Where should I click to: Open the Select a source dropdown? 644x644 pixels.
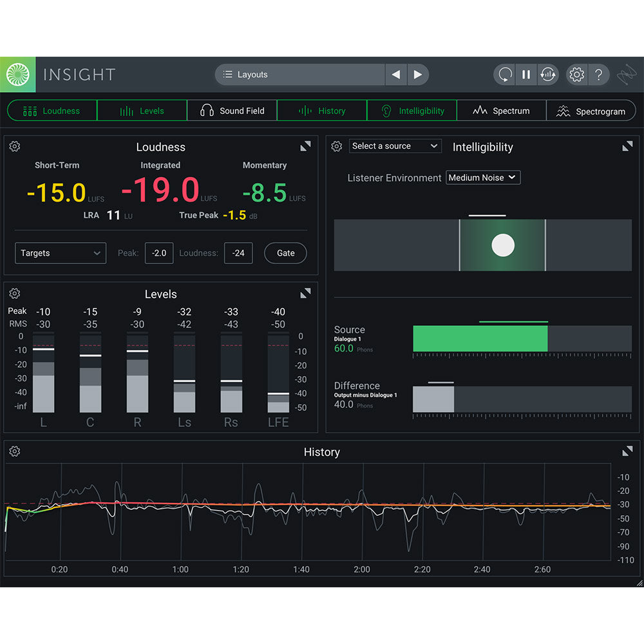click(395, 146)
